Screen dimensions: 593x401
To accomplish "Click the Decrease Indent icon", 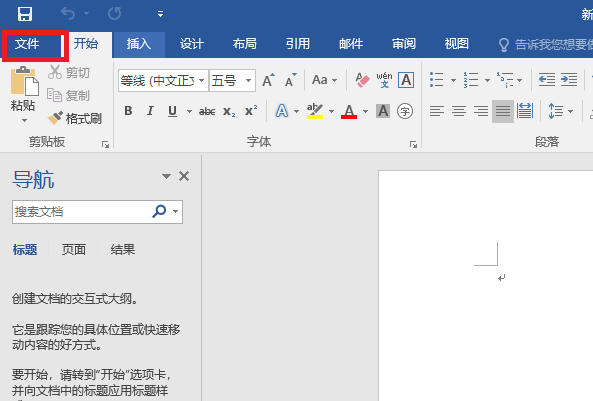I will (546, 80).
